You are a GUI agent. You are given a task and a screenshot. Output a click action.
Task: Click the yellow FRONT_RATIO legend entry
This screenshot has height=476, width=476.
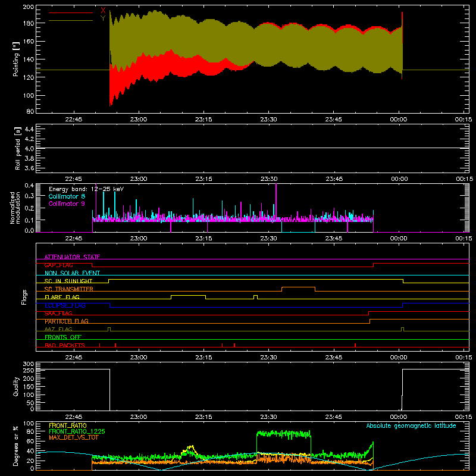(x=68, y=425)
